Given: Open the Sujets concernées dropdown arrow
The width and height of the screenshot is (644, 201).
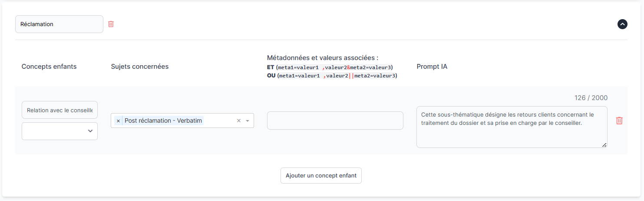Looking at the screenshot, I should tap(248, 121).
